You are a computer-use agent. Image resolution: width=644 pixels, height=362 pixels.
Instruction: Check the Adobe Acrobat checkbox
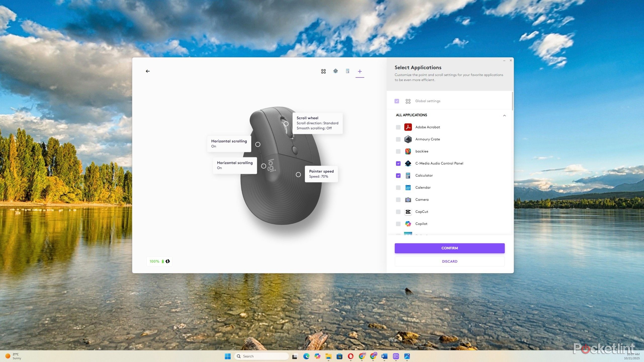click(398, 127)
